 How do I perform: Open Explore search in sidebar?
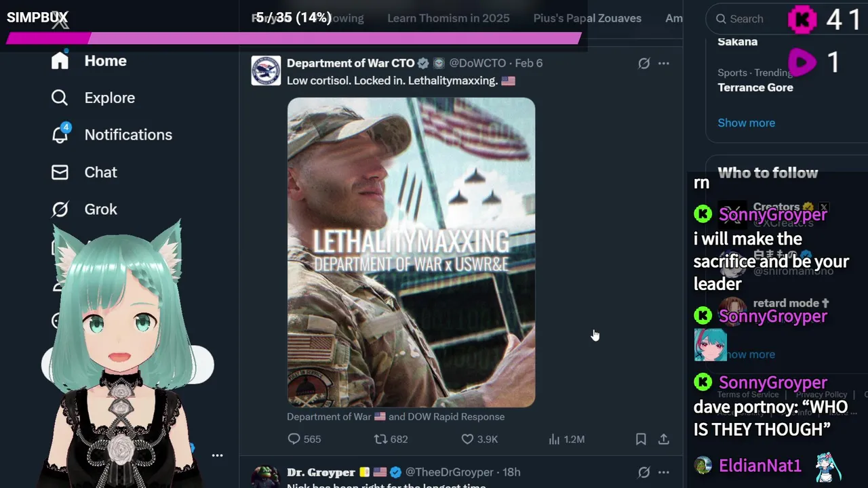point(93,98)
